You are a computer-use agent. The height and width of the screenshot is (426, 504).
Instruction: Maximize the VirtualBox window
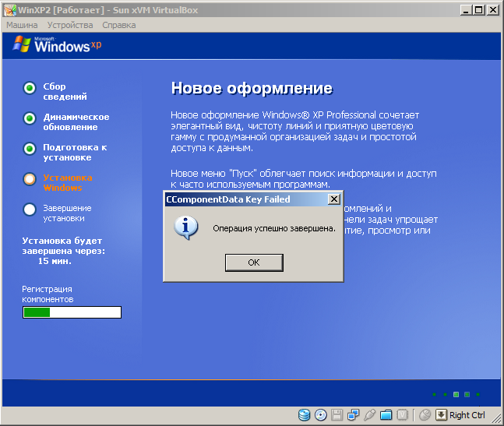tap(479, 10)
